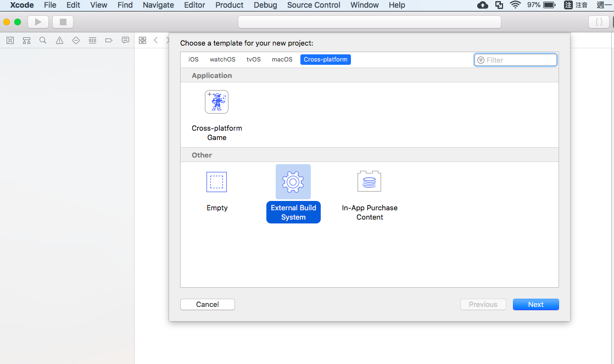Click the cloud upload menu bar icon
Screen dimensions: 614x364
482,5
